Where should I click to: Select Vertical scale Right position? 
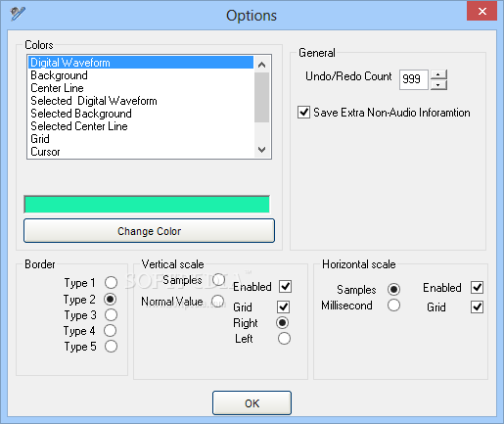tap(282, 323)
